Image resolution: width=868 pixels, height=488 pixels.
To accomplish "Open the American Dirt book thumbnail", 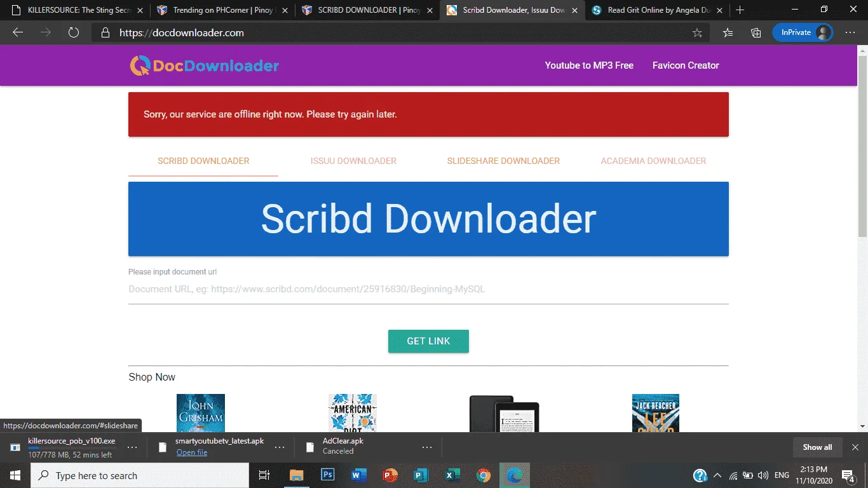I will (353, 413).
